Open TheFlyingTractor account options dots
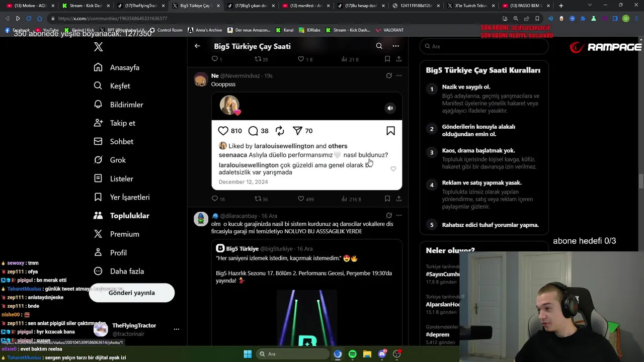 tap(177, 329)
